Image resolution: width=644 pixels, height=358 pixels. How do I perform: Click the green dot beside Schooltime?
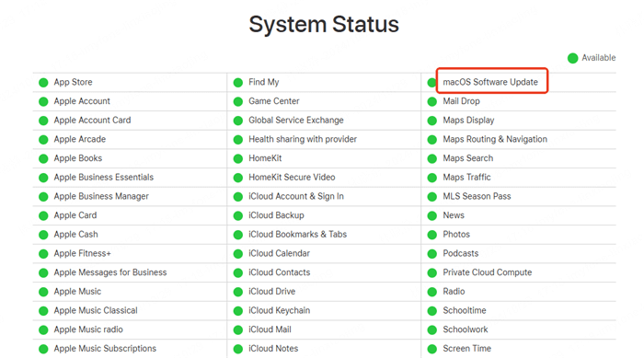(432, 311)
